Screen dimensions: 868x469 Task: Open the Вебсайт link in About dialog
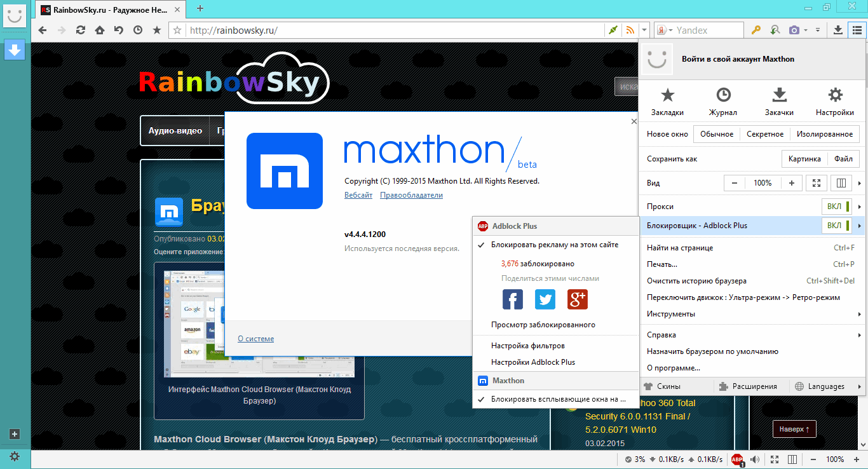[358, 195]
